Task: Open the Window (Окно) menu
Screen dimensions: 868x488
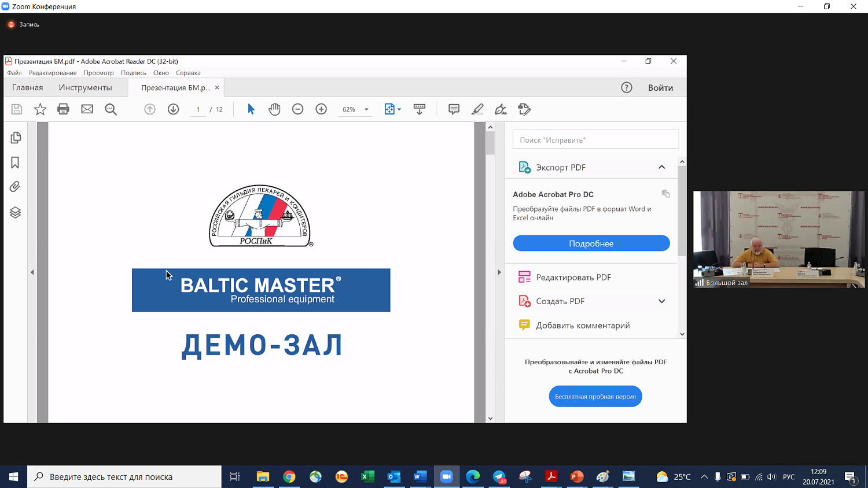Action: [161, 73]
